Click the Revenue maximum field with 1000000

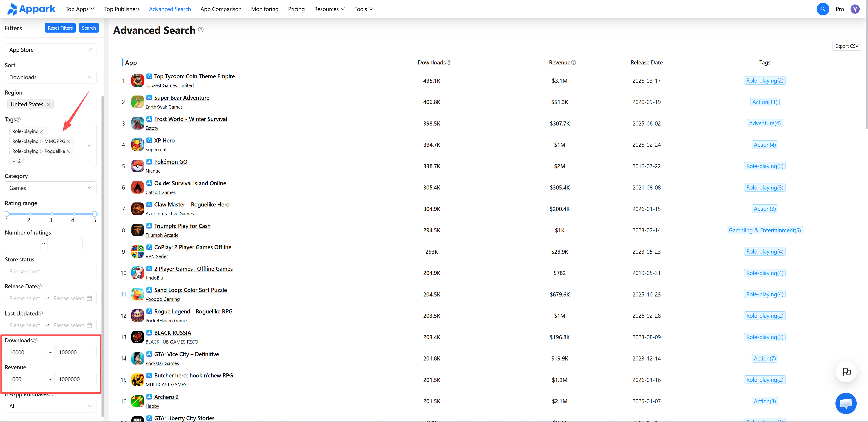[75, 379]
